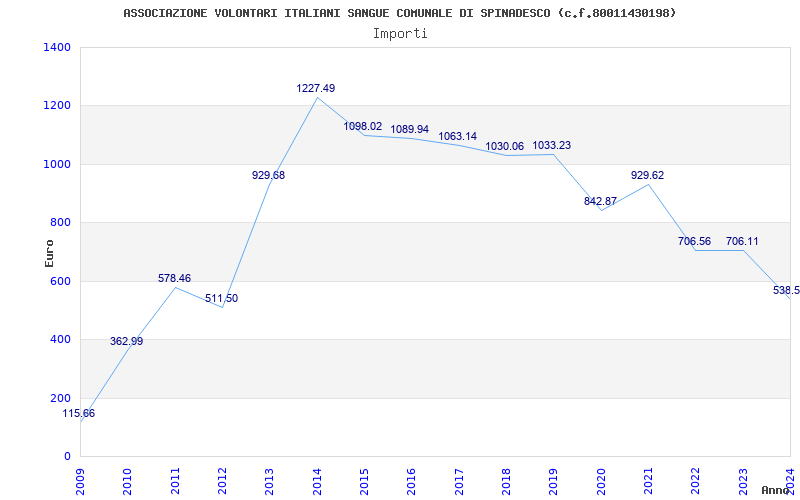Click the 2011 x-axis label
Viewport: 800px width, 500px height.
pyautogui.click(x=175, y=481)
